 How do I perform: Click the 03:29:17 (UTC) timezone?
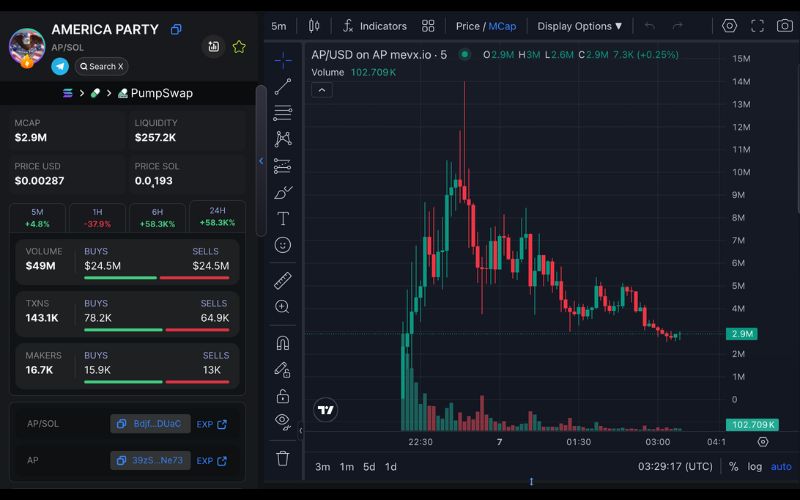click(675, 466)
